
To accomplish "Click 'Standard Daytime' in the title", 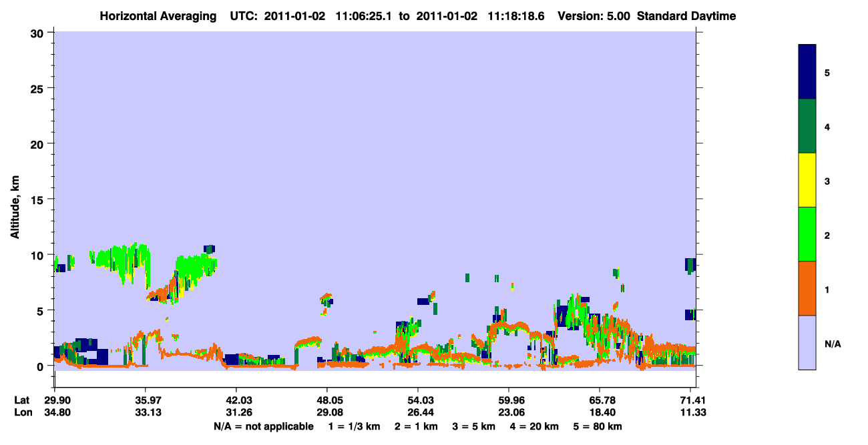I will [x=687, y=16].
